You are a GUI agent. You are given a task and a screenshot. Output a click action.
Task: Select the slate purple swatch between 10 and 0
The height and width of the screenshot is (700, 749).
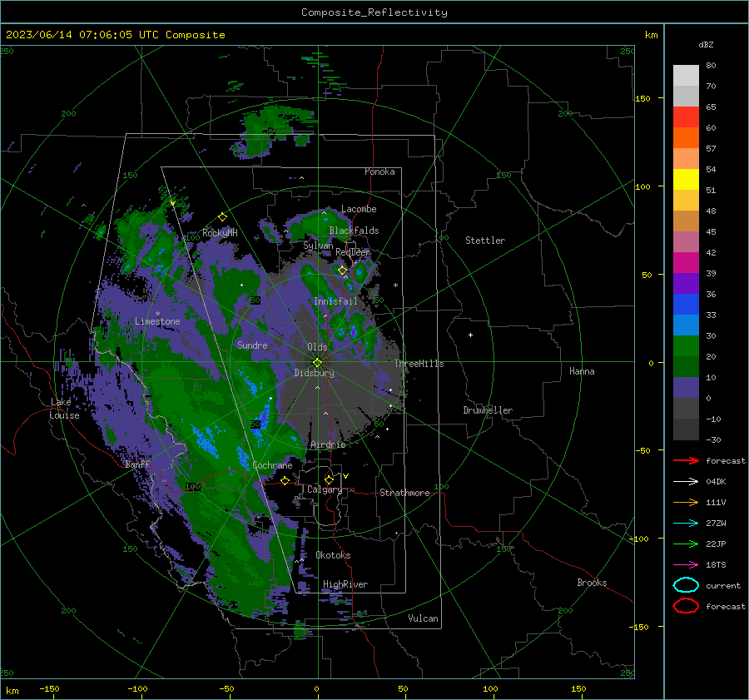686,387
